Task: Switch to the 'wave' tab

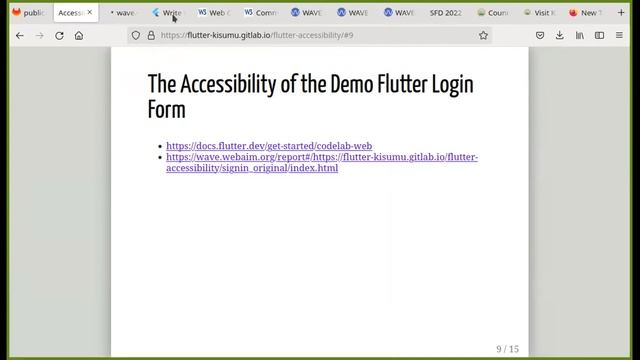Action: tap(122, 13)
